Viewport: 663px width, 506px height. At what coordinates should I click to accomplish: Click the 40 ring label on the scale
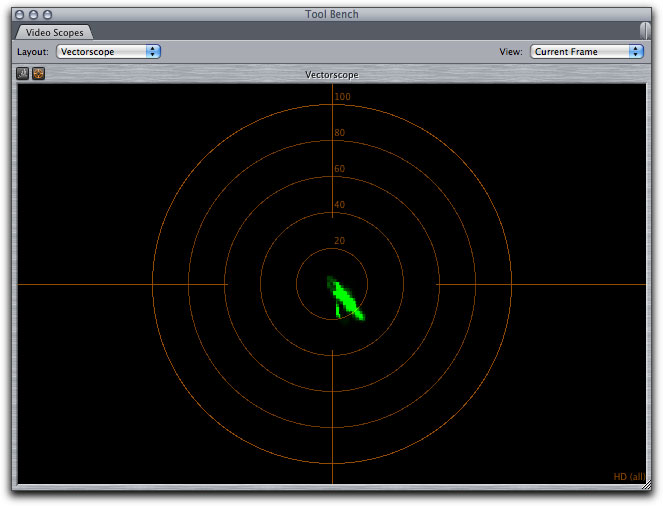[x=340, y=205]
